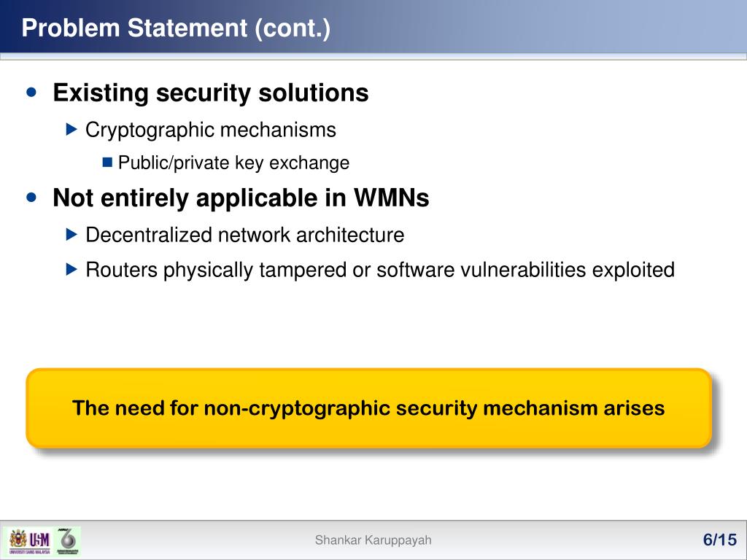Click the square bullet before Public/private key exchange
Image resolution: width=747 pixels, height=560 pixels.
coord(108,163)
